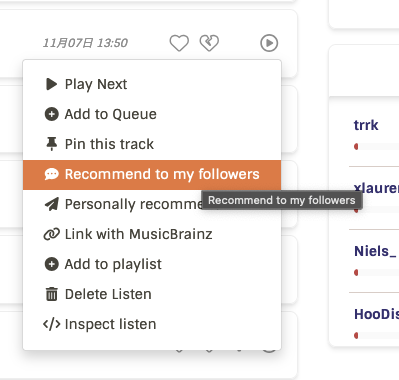Click the chain link MusicBrainz icon
Screen dimensions: 399x380
pyautogui.click(x=52, y=234)
